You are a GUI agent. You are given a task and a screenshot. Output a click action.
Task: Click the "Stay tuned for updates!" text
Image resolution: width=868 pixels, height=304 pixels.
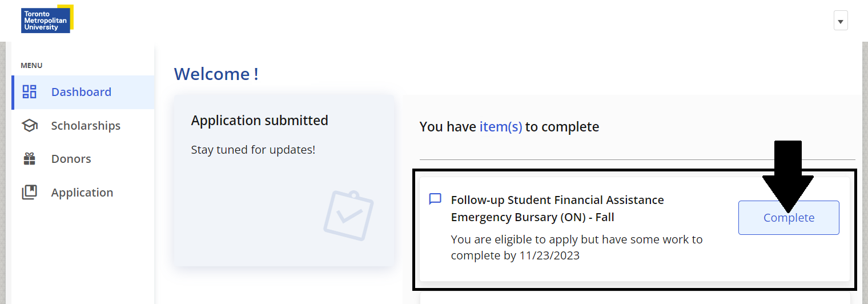(253, 150)
